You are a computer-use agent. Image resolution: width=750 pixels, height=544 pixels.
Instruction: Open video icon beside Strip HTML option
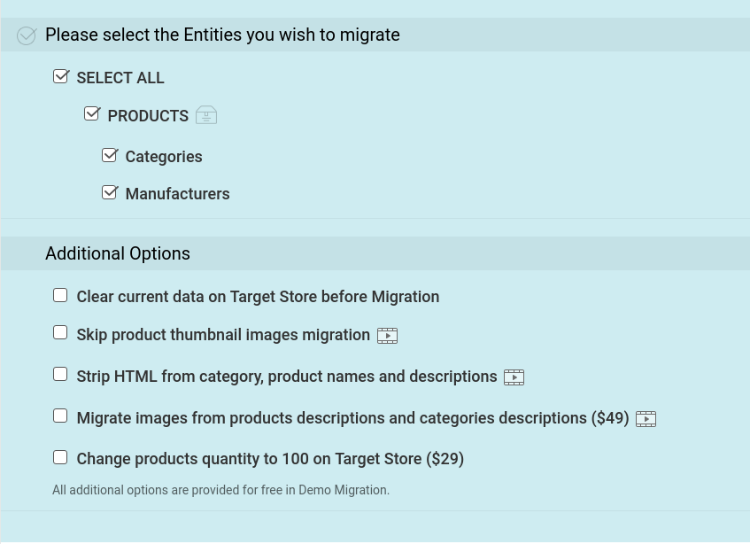[x=514, y=377]
